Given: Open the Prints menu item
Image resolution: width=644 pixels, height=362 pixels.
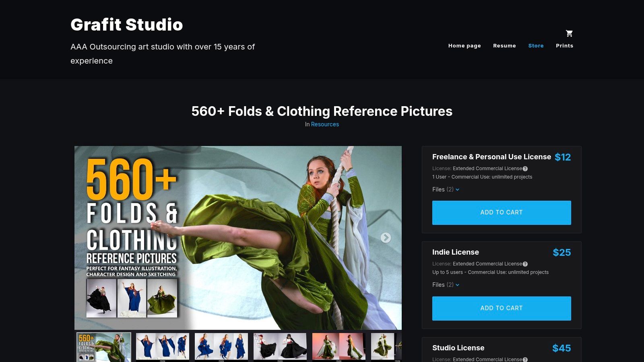Looking at the screenshot, I should click(x=564, y=46).
